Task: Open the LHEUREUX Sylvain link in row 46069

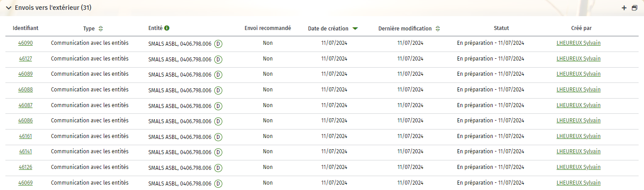Action: click(578, 183)
